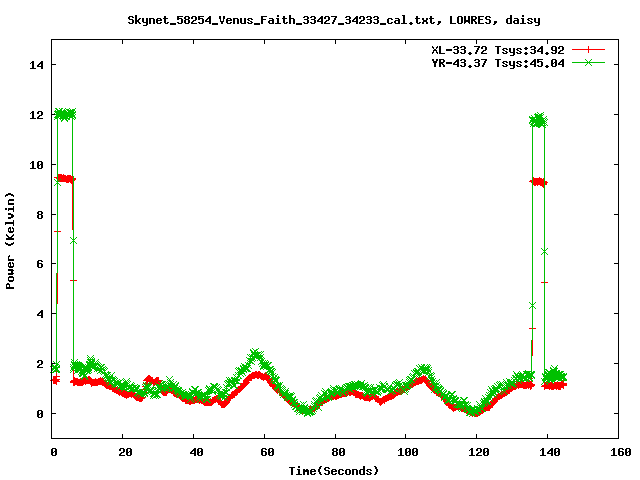The width and height of the screenshot is (640, 480).
Task: Click the y-axis tick label 2
Action: pos(40,364)
